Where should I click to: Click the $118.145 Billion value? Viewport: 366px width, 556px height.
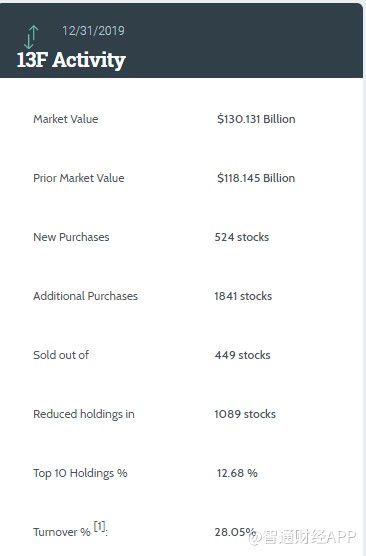coord(256,178)
